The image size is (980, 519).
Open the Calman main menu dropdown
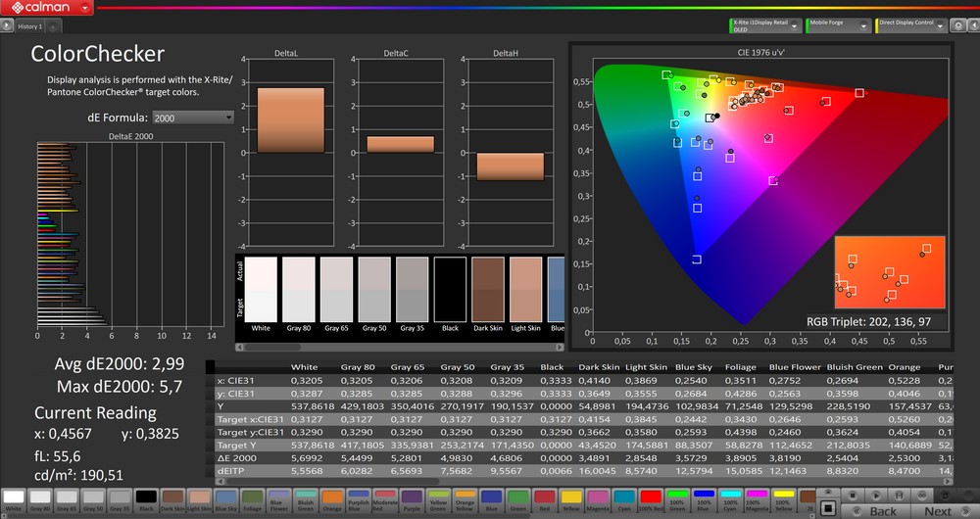pyautogui.click(x=87, y=8)
